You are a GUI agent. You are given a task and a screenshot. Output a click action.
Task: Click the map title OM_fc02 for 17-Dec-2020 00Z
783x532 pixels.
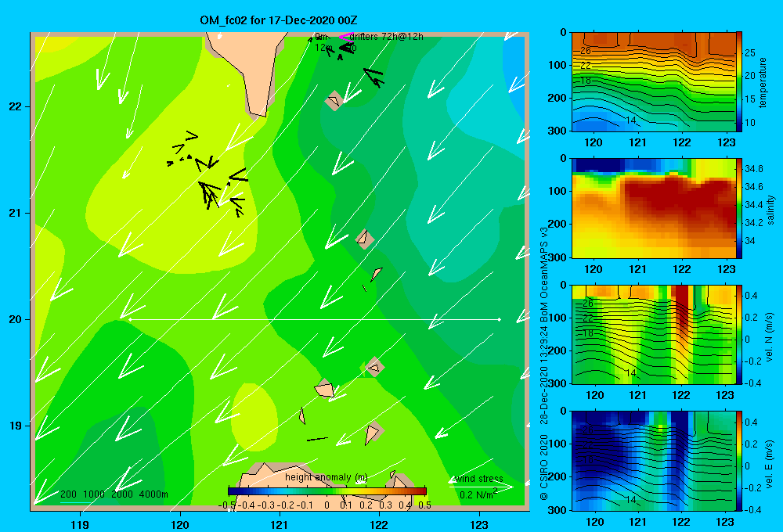278,20
